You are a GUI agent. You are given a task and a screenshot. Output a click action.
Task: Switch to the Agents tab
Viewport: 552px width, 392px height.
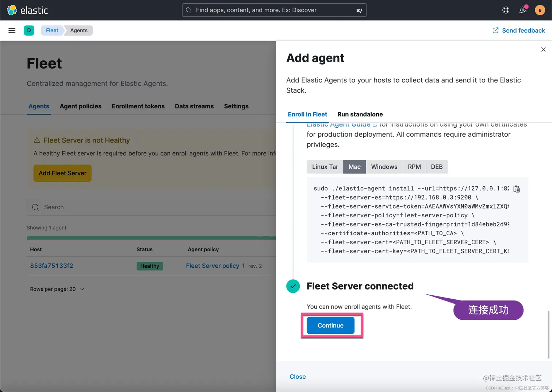[x=39, y=106]
